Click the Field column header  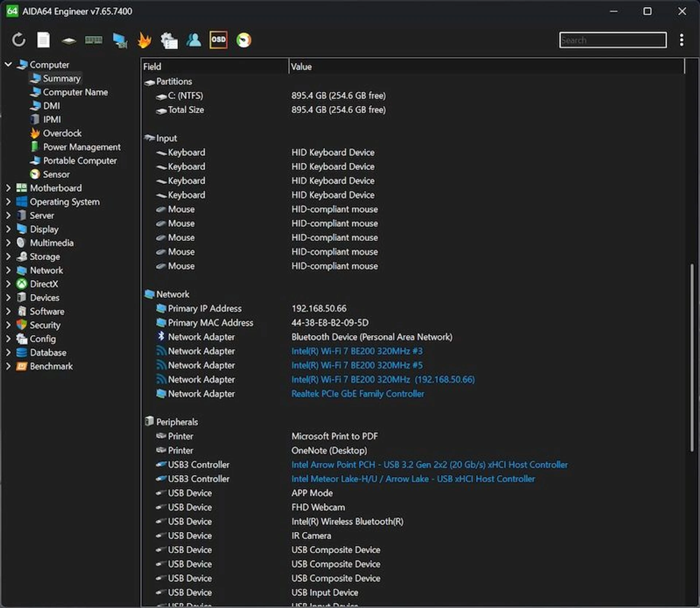[x=215, y=67]
